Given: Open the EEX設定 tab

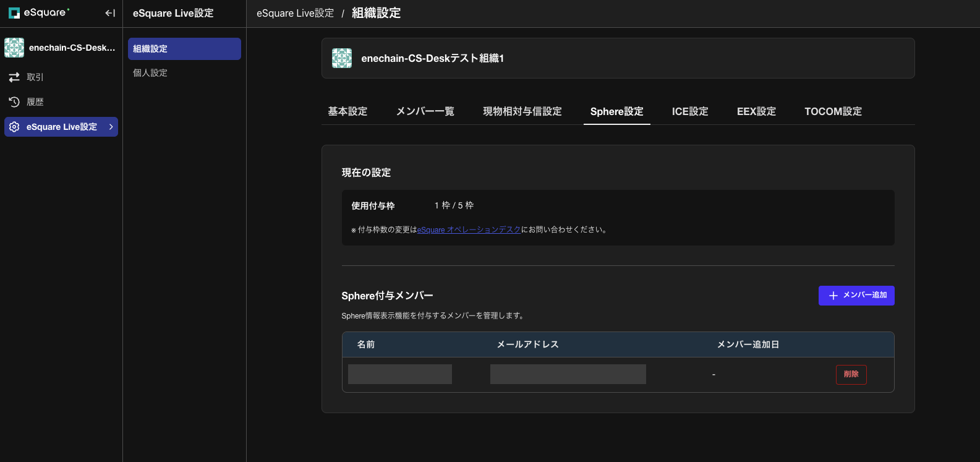Looking at the screenshot, I should click(756, 111).
